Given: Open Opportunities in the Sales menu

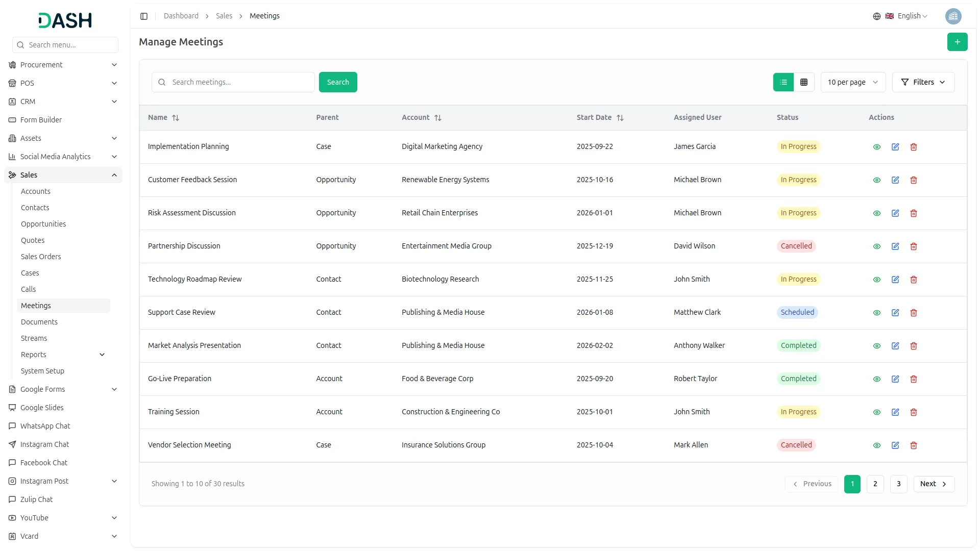Looking at the screenshot, I should tap(43, 224).
